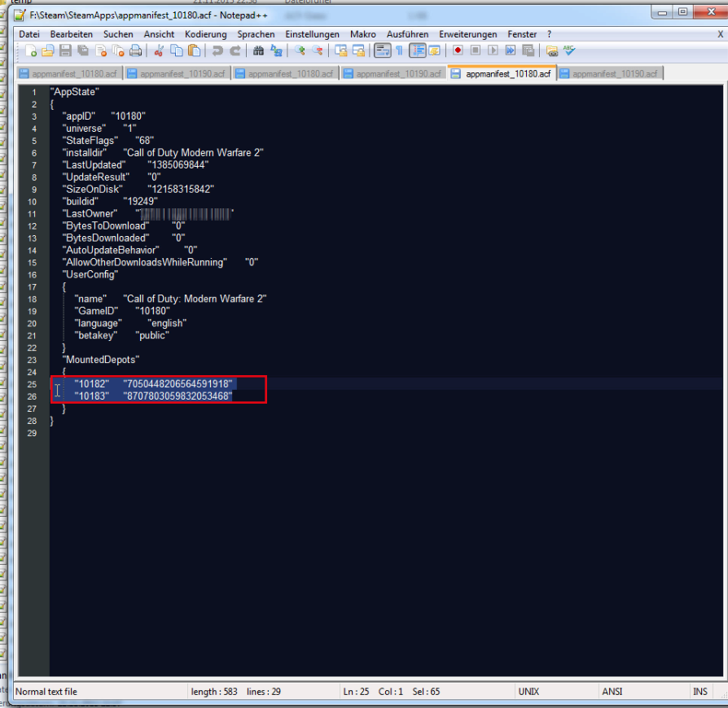Open Replace dialog with a-b icon
The height and width of the screenshot is (708, 728).
coord(276,50)
